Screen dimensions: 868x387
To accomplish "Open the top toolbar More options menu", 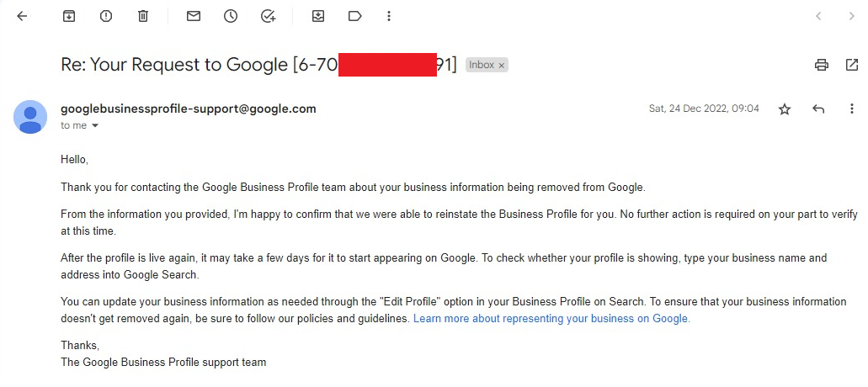I will [x=388, y=16].
